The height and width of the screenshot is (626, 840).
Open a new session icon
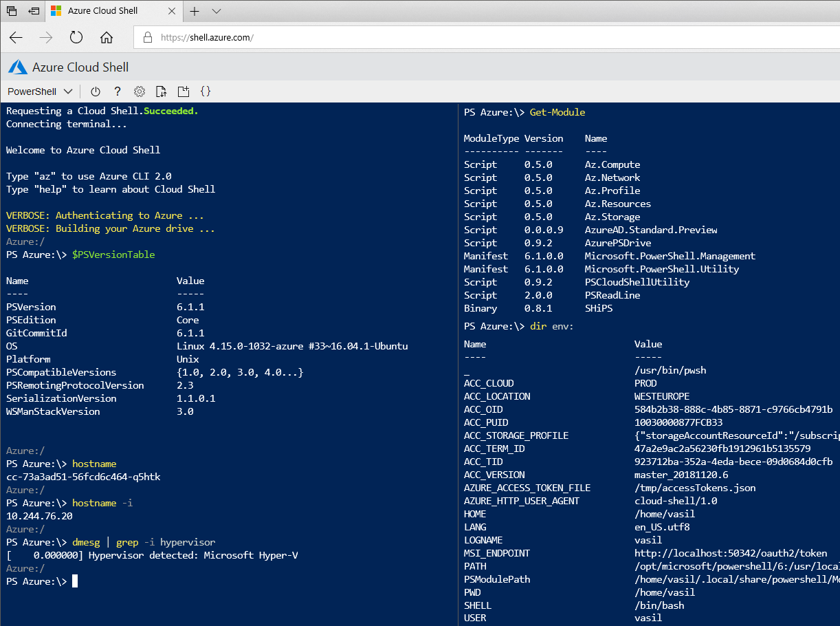[x=184, y=91]
